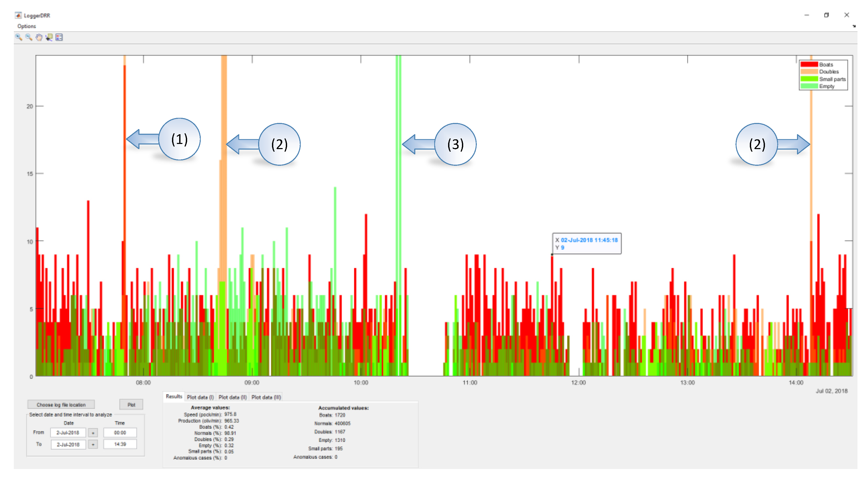Click the 09:00 x-axis tick label
Screen dimensions: 868x479
[x=252, y=383]
